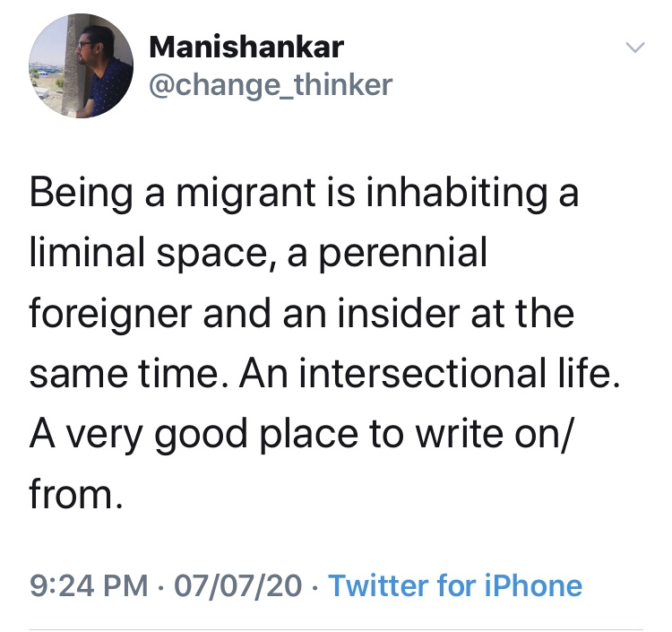Click the 9:24 PM timestamp
Viewport: 672px width, 632px height.
tap(90, 586)
